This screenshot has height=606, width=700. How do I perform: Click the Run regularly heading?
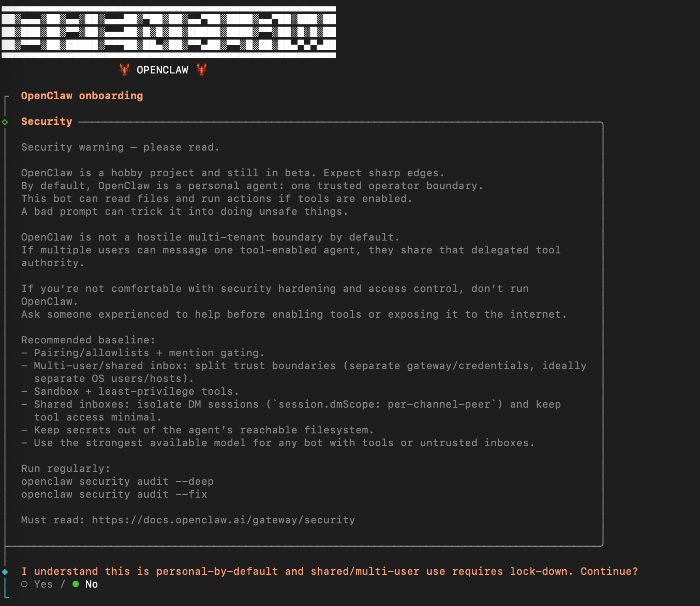[66, 468]
